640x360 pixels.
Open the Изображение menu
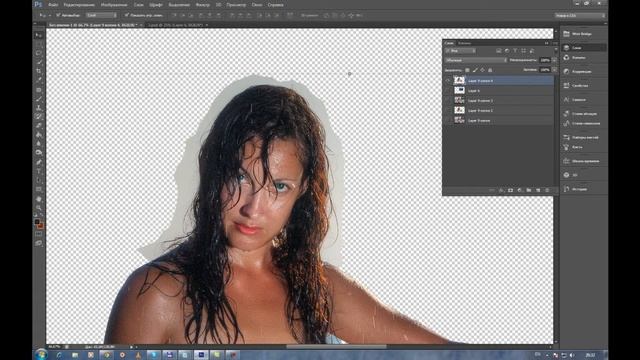click(x=114, y=5)
